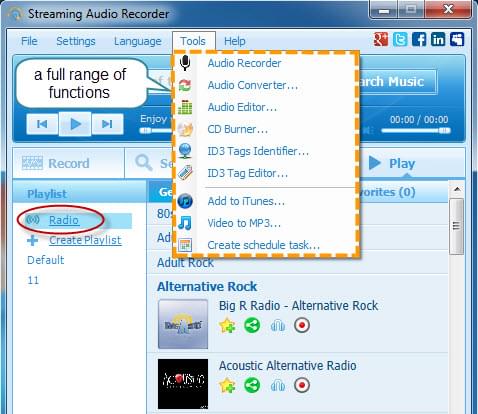Click the ID3 Tag Editor icon
This screenshot has width=478, height=414.
185,173
